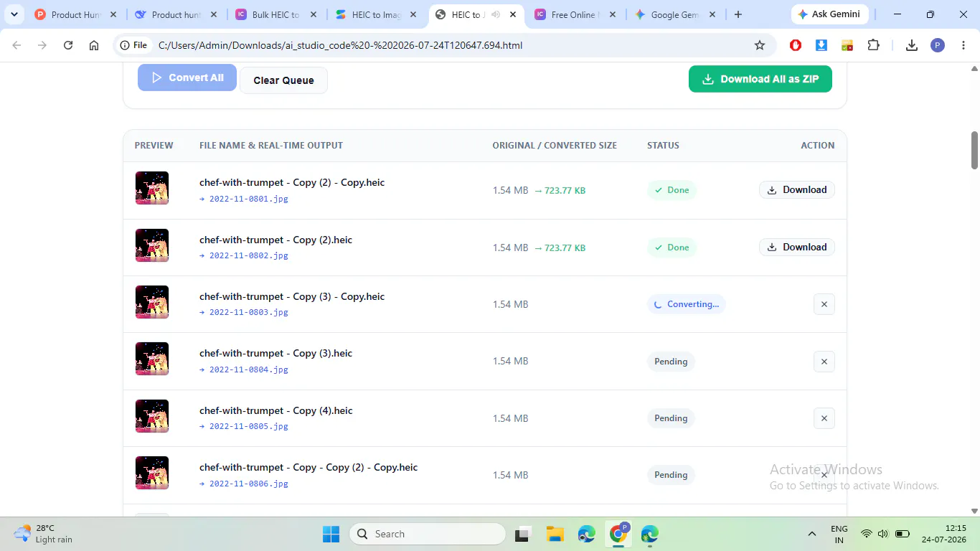Open the red Opera-style extension icon
Image resolution: width=980 pixels, height=551 pixels.
click(796, 45)
